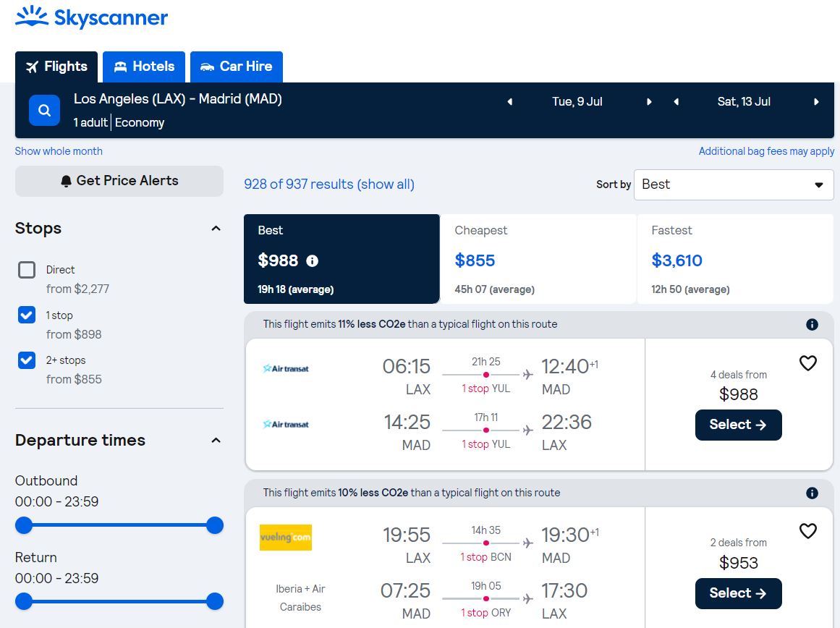Switch to the Hotels tab
The image size is (840, 628).
click(x=143, y=67)
